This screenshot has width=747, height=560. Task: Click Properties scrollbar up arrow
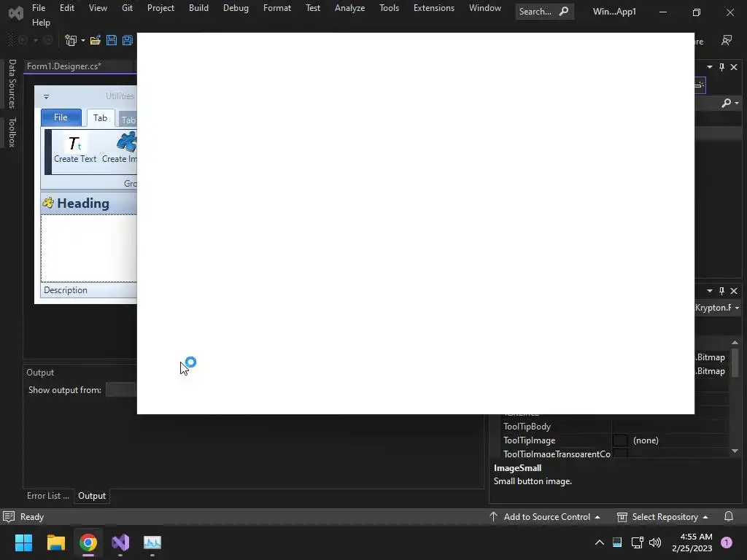[x=735, y=343]
